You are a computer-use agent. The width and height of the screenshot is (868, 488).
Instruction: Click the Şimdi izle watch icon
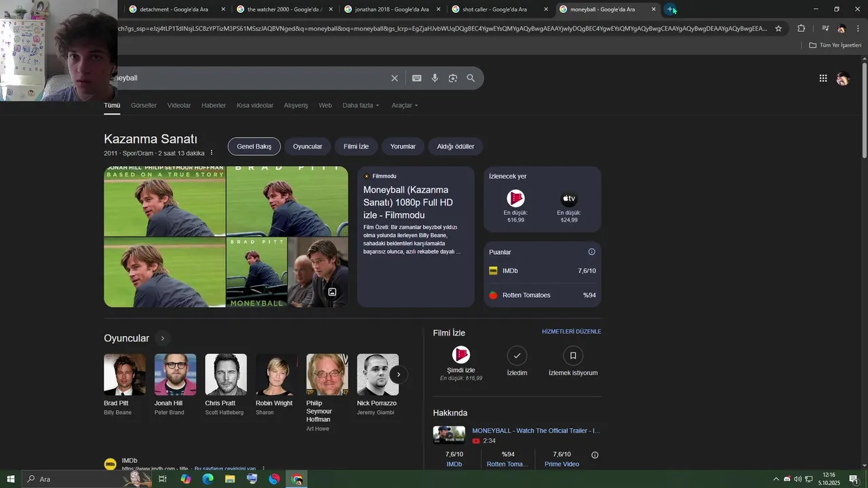461,355
